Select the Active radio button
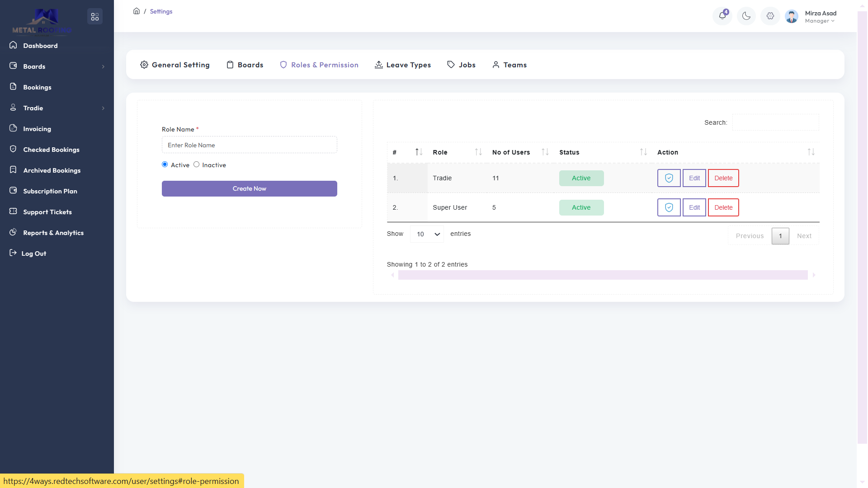Viewport: 868px width, 488px height. (x=165, y=164)
